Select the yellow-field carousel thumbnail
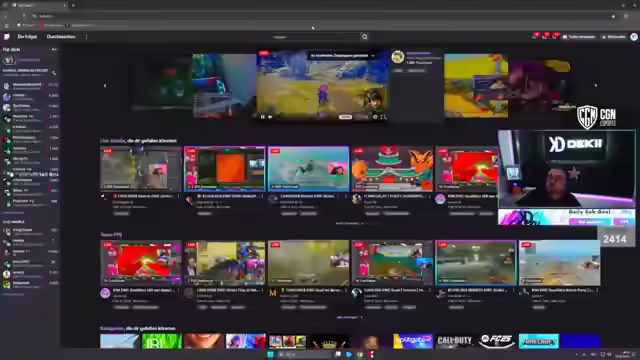The width and height of the screenshot is (640, 360). 476,86
